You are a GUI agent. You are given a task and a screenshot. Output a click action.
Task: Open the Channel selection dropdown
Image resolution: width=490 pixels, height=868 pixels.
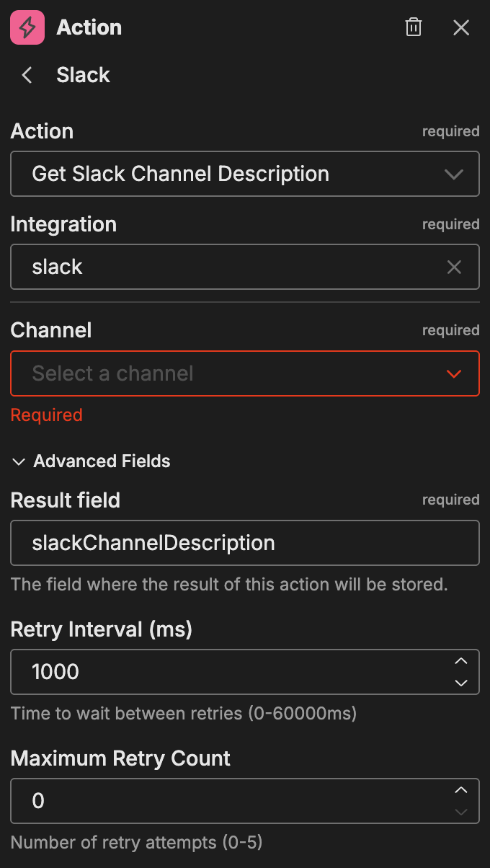pos(453,373)
